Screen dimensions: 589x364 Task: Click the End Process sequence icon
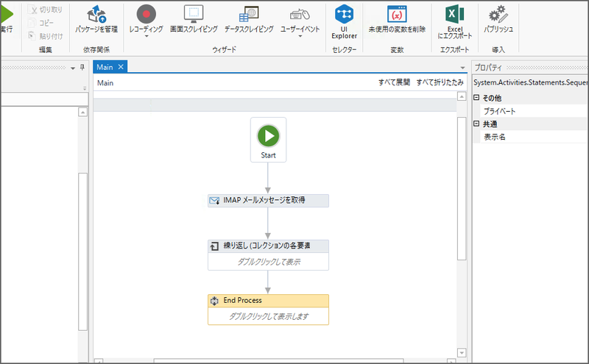coord(214,301)
